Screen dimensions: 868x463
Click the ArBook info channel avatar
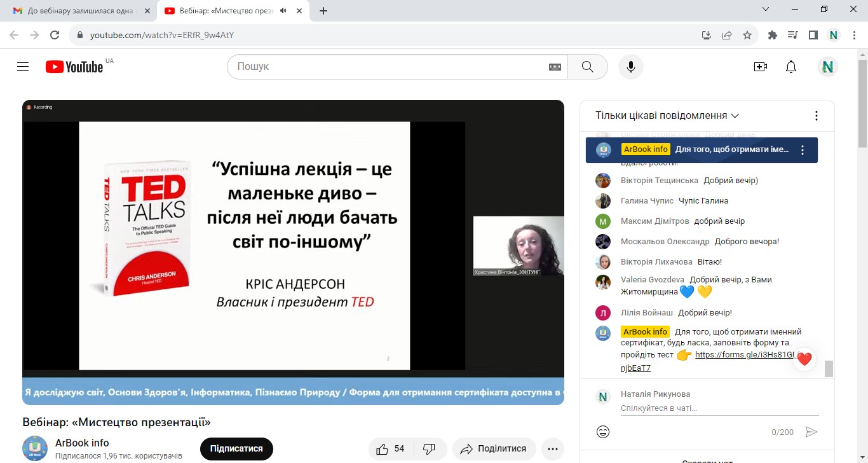[35, 448]
